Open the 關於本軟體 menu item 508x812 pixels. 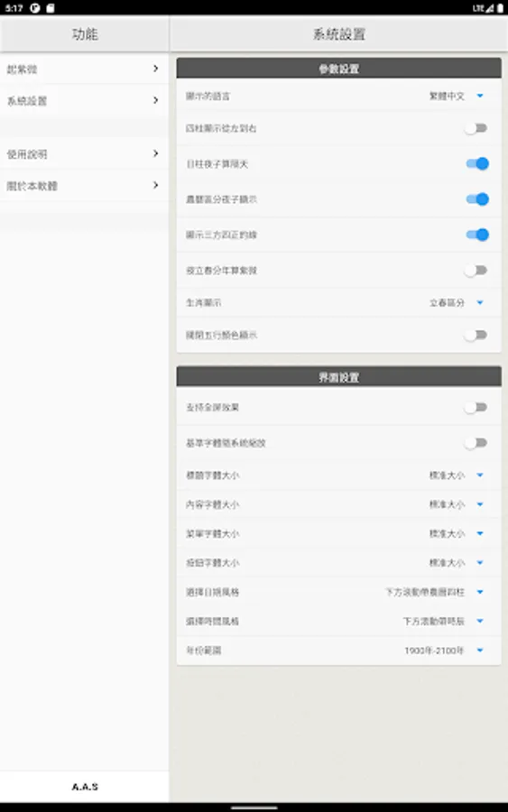[x=84, y=185]
